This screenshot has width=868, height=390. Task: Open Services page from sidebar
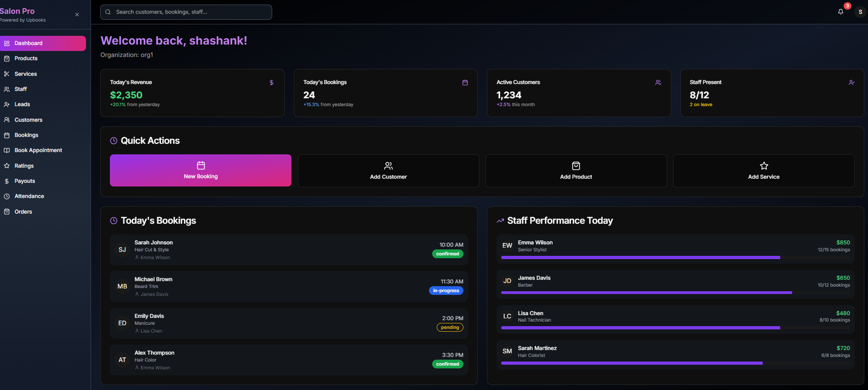43,74
